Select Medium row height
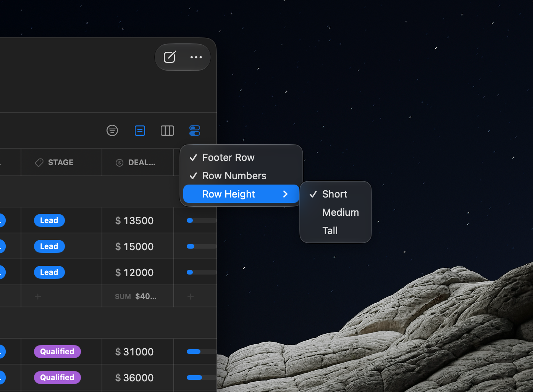This screenshot has width=533, height=392. [x=336, y=212]
